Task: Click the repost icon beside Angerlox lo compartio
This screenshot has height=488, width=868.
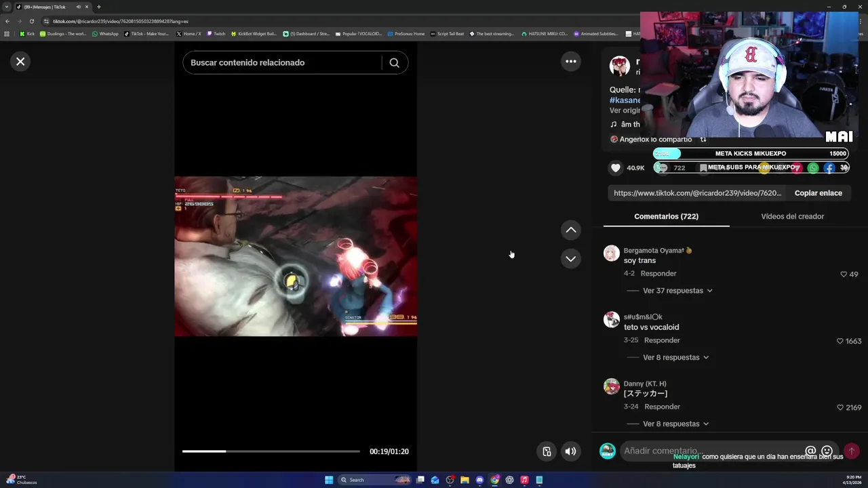Action: 703,139
